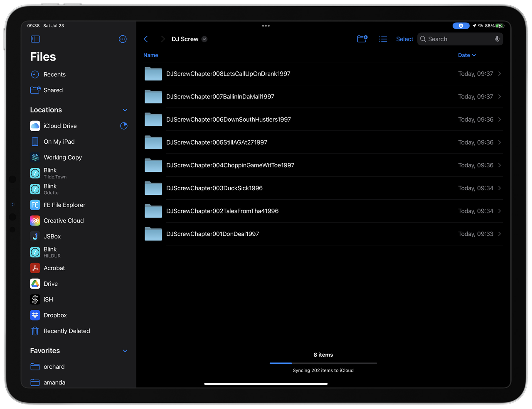
Task: Go back with the left chevron
Action: 146,39
